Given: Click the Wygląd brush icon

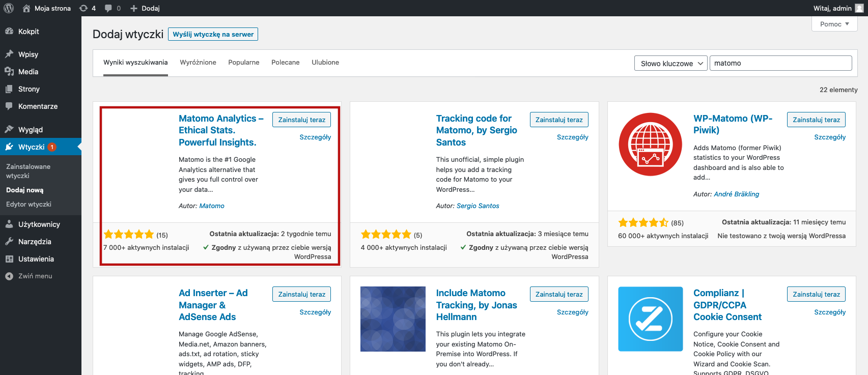Looking at the screenshot, I should [x=9, y=129].
